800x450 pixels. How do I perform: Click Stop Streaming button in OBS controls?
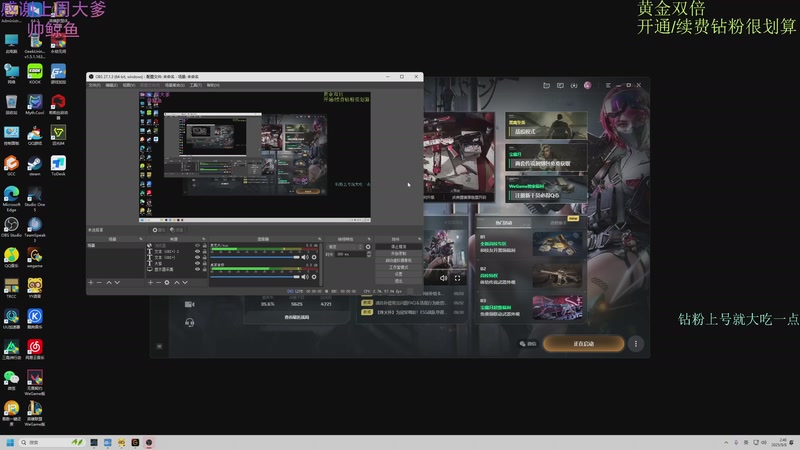[398, 247]
